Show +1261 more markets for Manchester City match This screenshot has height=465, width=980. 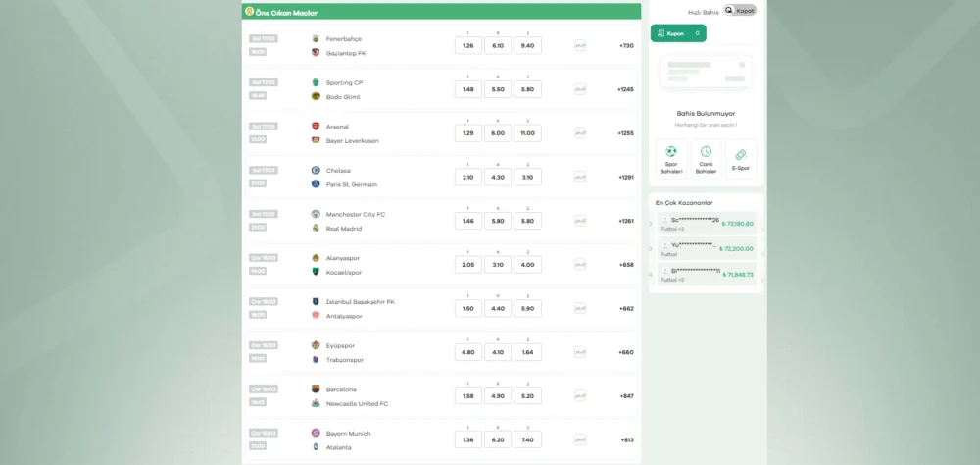click(x=626, y=221)
